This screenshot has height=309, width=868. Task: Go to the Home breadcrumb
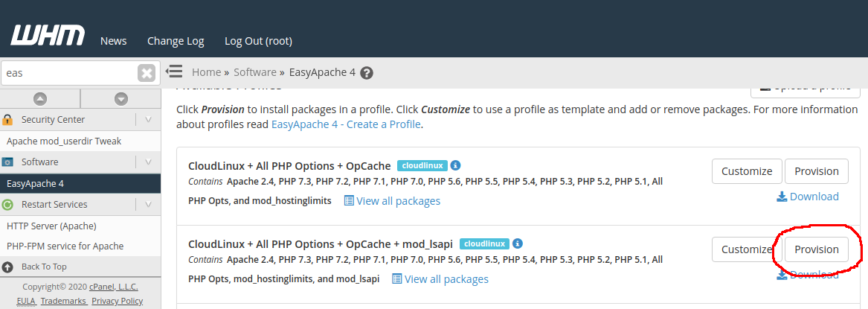point(207,72)
